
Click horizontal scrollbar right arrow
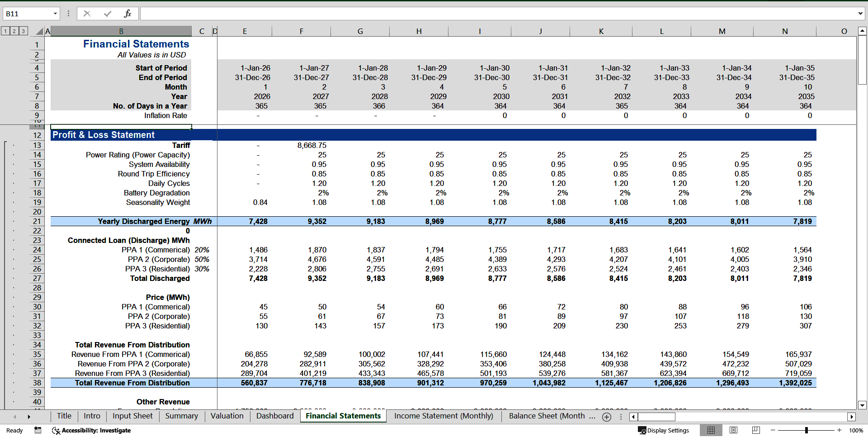852,417
